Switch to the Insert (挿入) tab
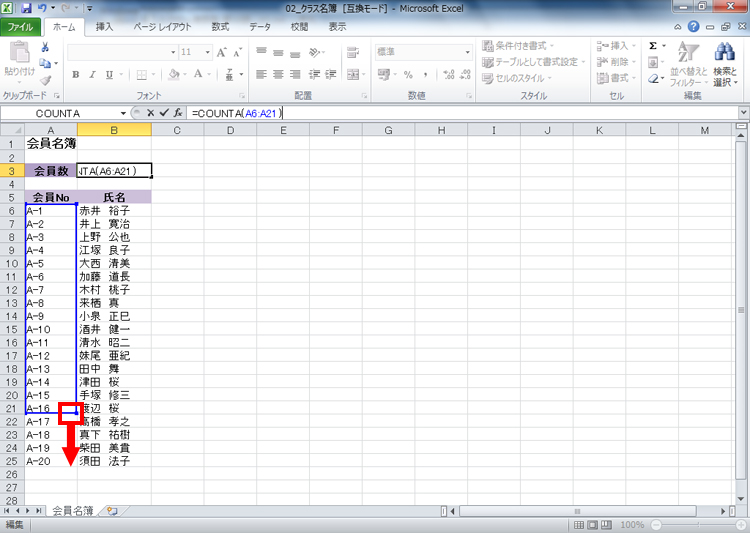The height and width of the screenshot is (533, 750). coord(104,27)
